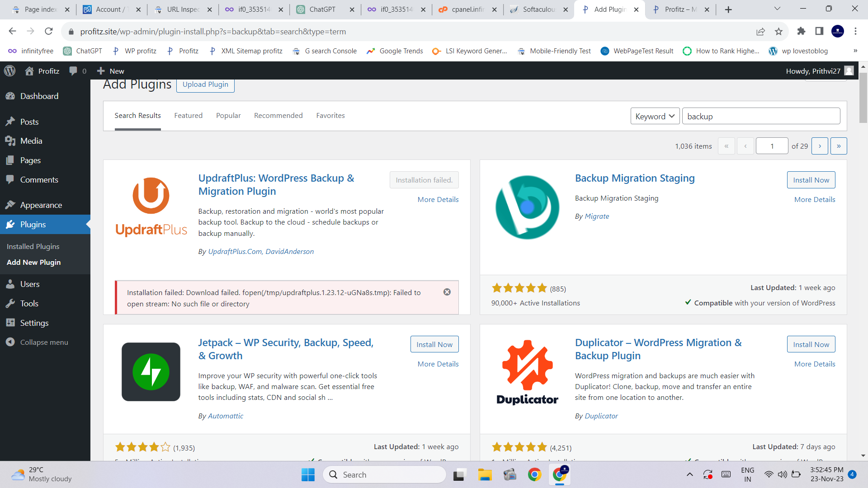The height and width of the screenshot is (488, 868).
Task: Expand the hidden bookmarks overflow chevron
Action: point(855,51)
